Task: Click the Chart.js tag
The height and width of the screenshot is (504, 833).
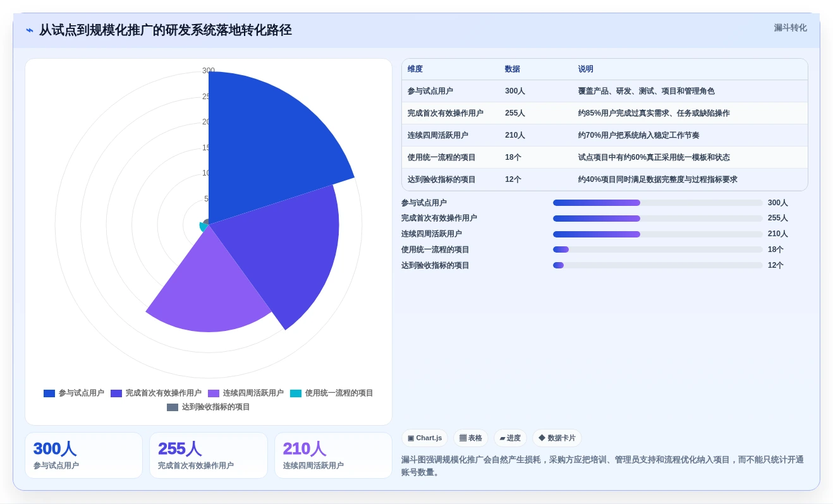Action: coord(425,438)
